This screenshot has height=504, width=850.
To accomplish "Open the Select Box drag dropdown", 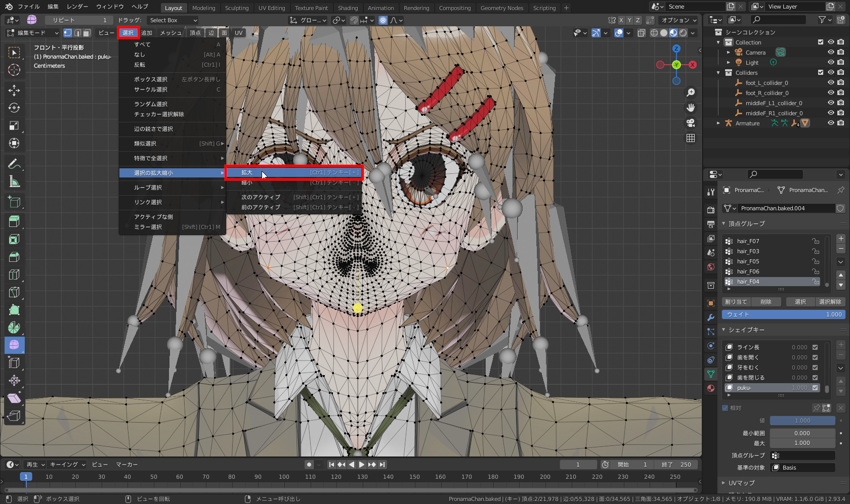I will [173, 20].
